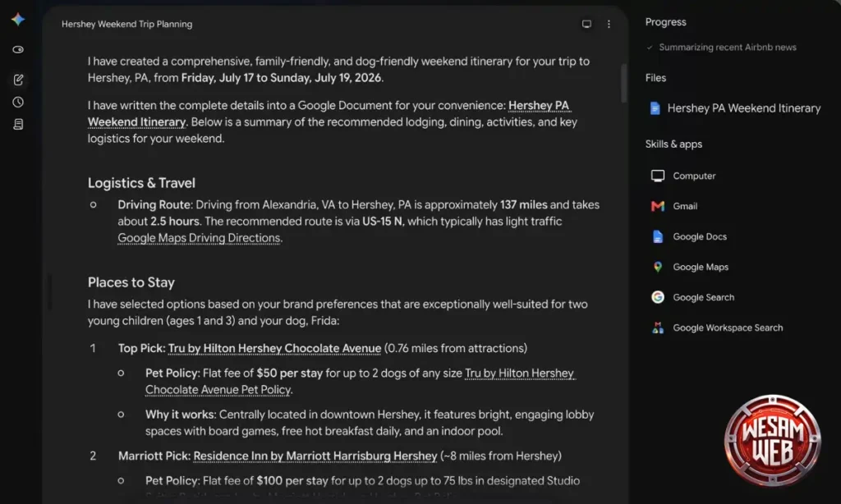The height and width of the screenshot is (504, 841).
Task: Open the three-dot more options menu
Action: [x=609, y=24]
